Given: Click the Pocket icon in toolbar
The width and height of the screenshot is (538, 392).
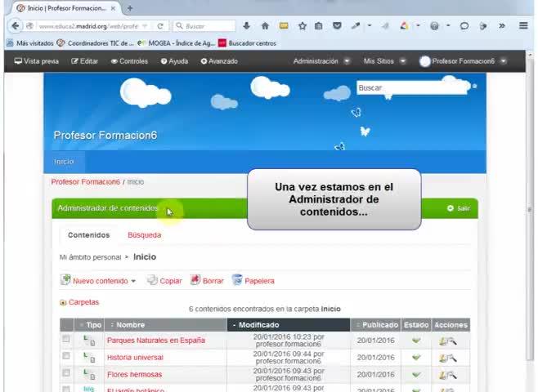Looking at the screenshot, I should pyautogui.click(x=337, y=25).
